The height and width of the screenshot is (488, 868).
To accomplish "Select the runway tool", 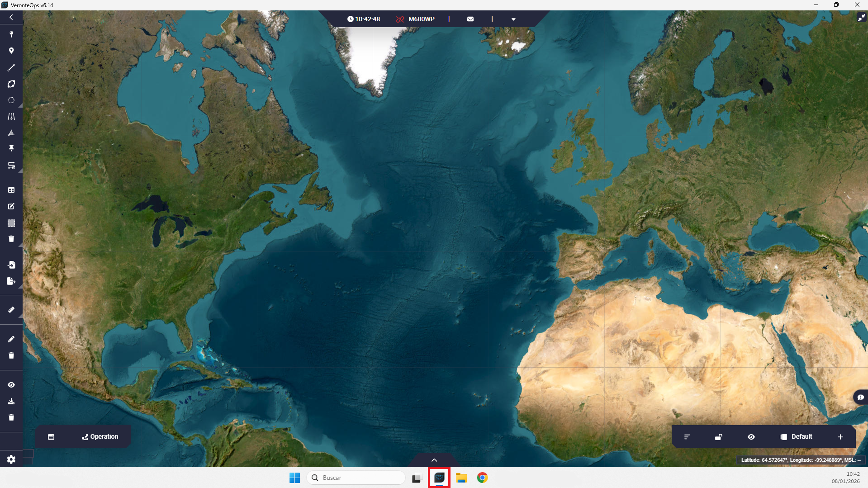I will pos(11,117).
